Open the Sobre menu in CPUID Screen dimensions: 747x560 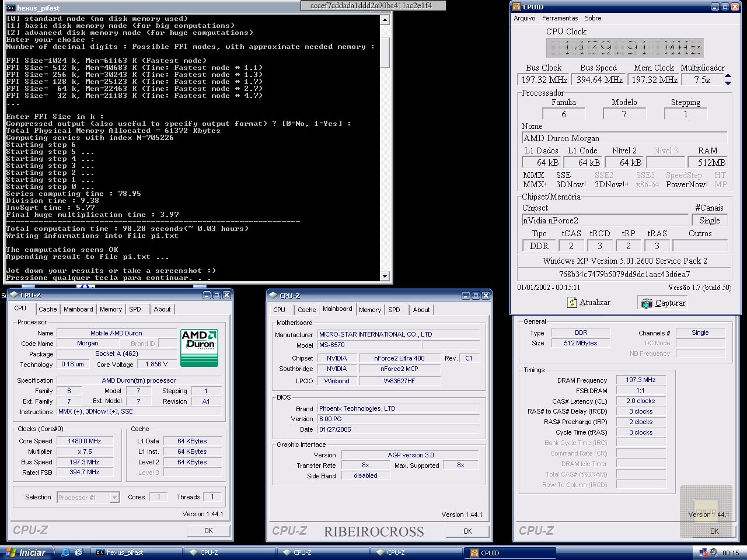593,18
